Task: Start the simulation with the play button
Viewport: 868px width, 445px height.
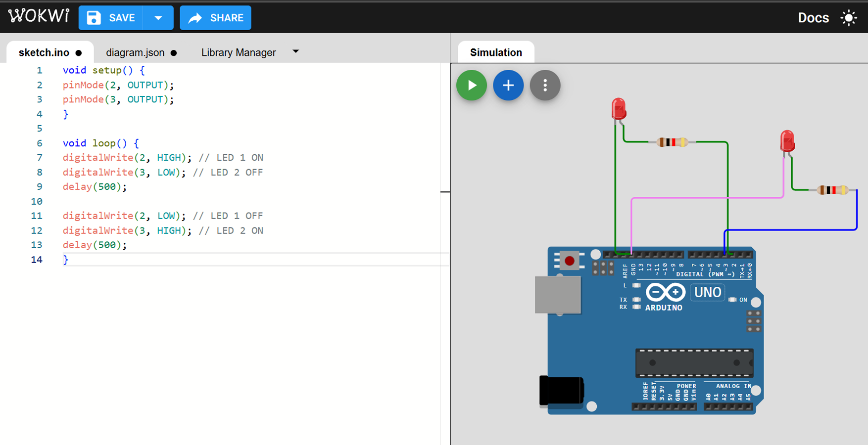Action: pos(472,85)
